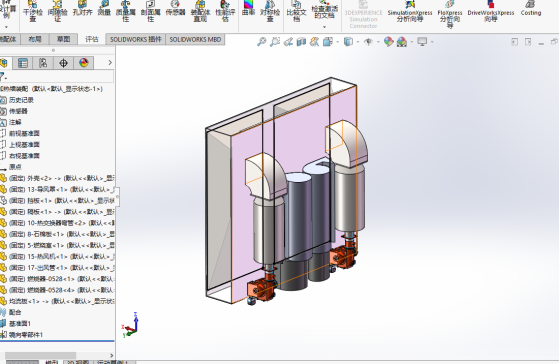Switch to 评估 evaluate tab
Screen dimensions: 559x364
(92, 39)
